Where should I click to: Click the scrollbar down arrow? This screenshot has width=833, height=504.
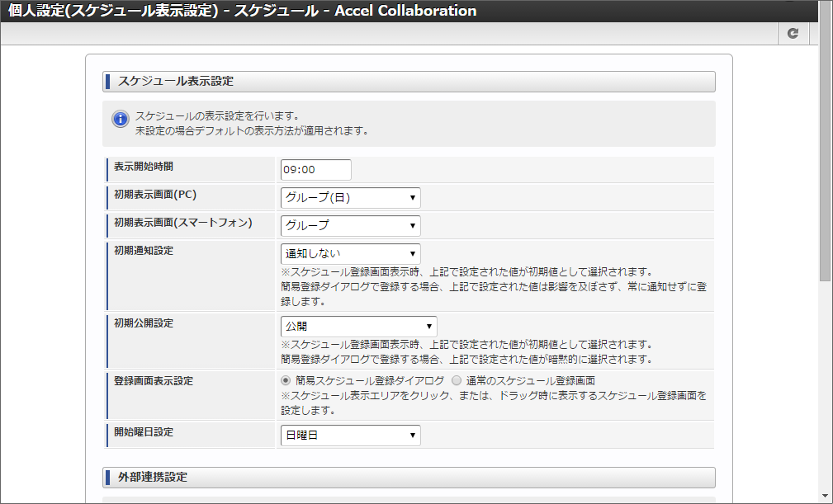pos(826,496)
